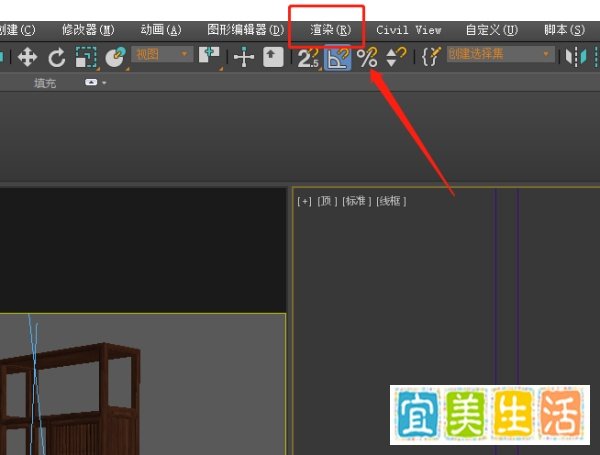
Task: Click the [标准] standard viewport label
Action: point(356,201)
